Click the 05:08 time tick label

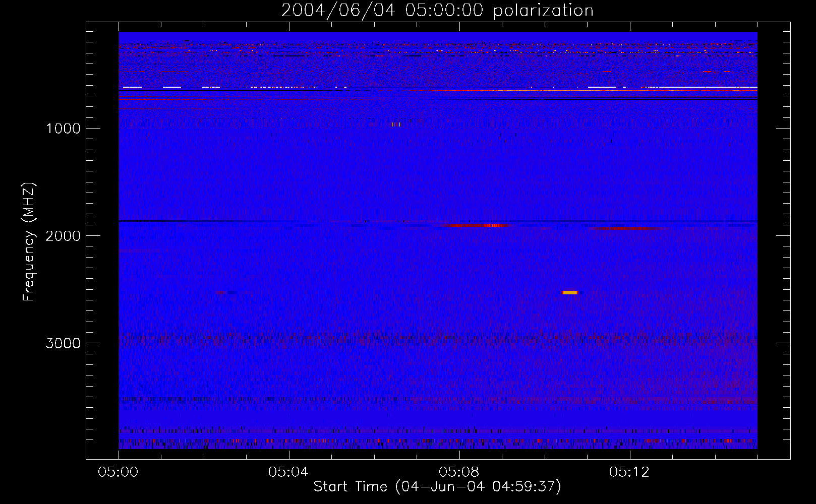(459, 472)
